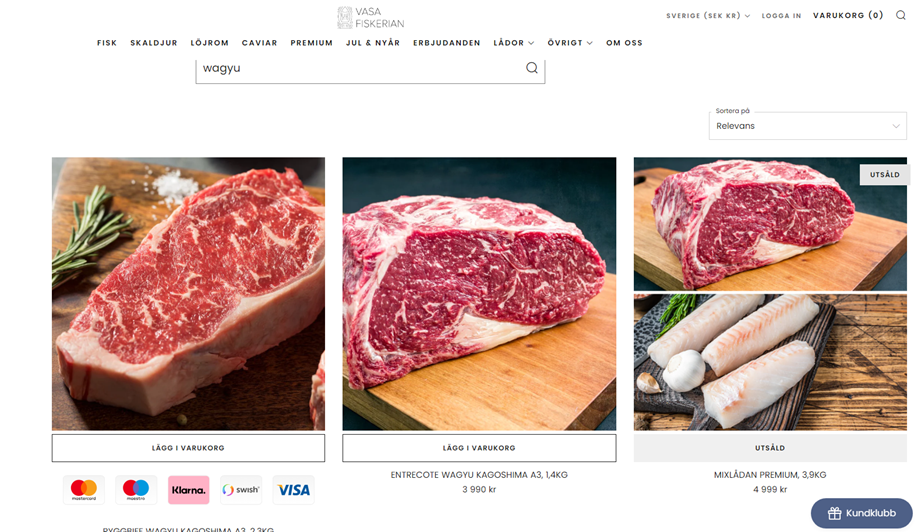
Task: Open the Skaldjur menu item
Action: pyautogui.click(x=154, y=43)
